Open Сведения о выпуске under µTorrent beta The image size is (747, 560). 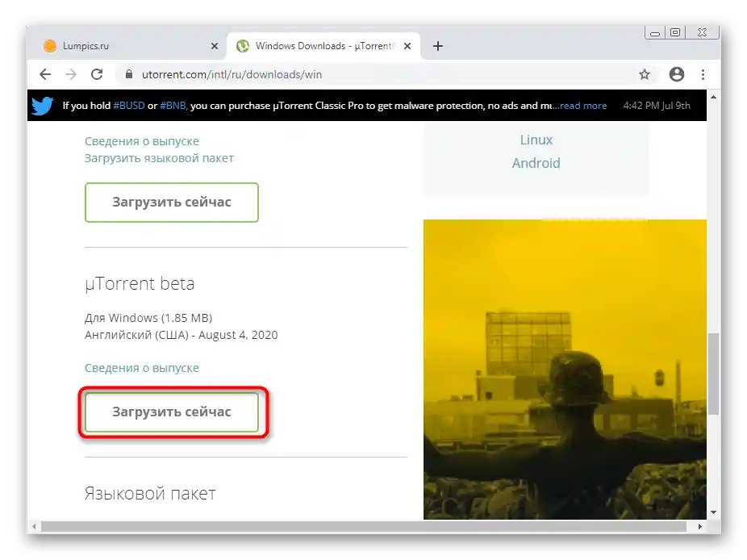pos(142,368)
